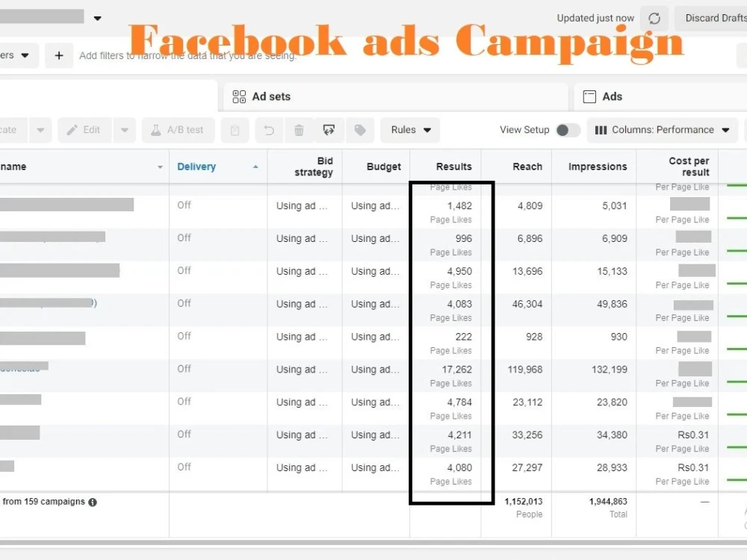Screen dimensions: 747x560
Task: Open the Rules dropdown
Action: click(x=410, y=130)
